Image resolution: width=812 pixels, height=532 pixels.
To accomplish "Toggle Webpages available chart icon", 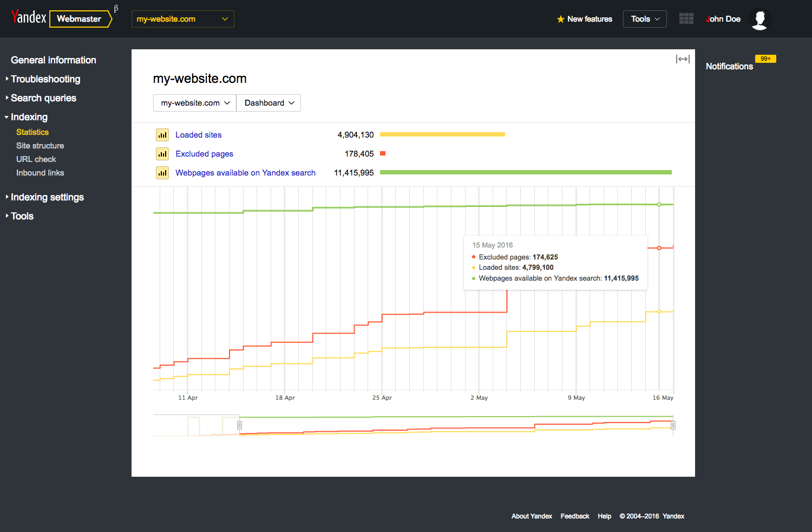I will click(x=162, y=173).
